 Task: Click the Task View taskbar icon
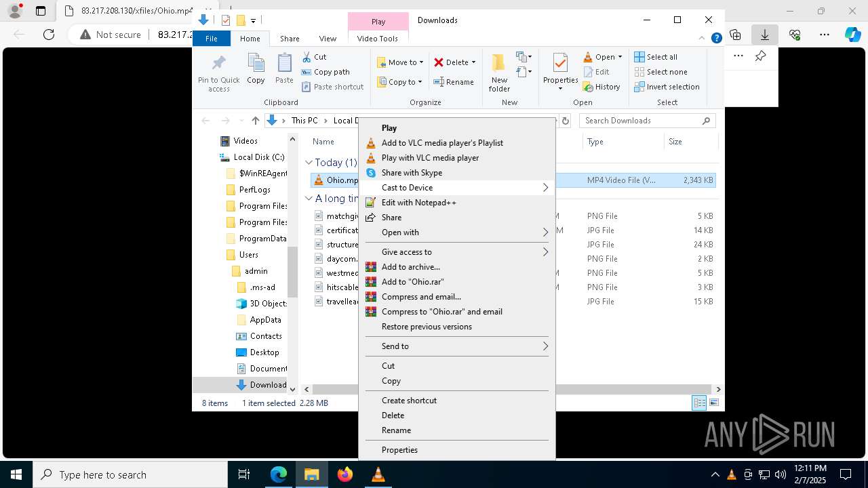[244, 474]
